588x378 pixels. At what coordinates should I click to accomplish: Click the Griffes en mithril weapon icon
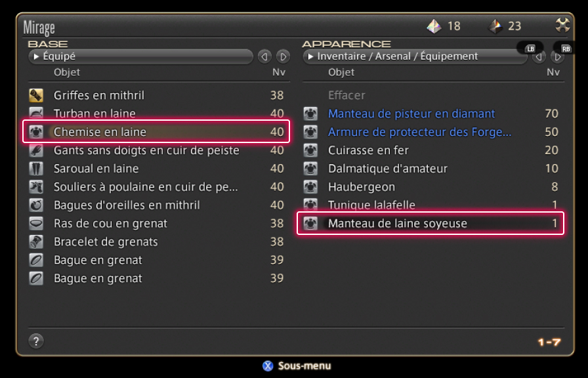pyautogui.click(x=36, y=95)
